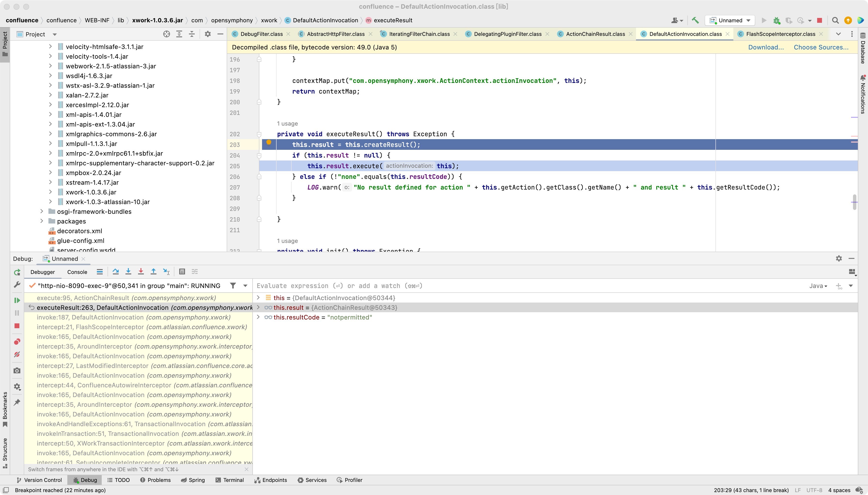Open the Unnamed run configuration dropdown

[x=730, y=20]
